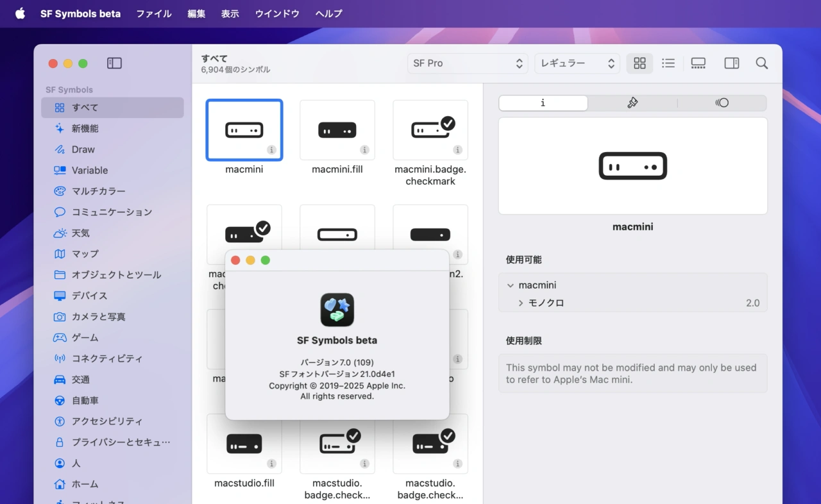Toggle the sidebar visibility icon
Screen dimensions: 821x504
114,63
